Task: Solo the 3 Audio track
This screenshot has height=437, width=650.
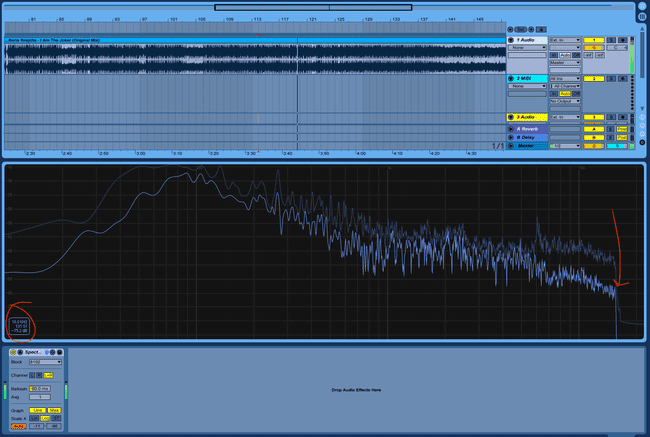Action: (x=611, y=117)
